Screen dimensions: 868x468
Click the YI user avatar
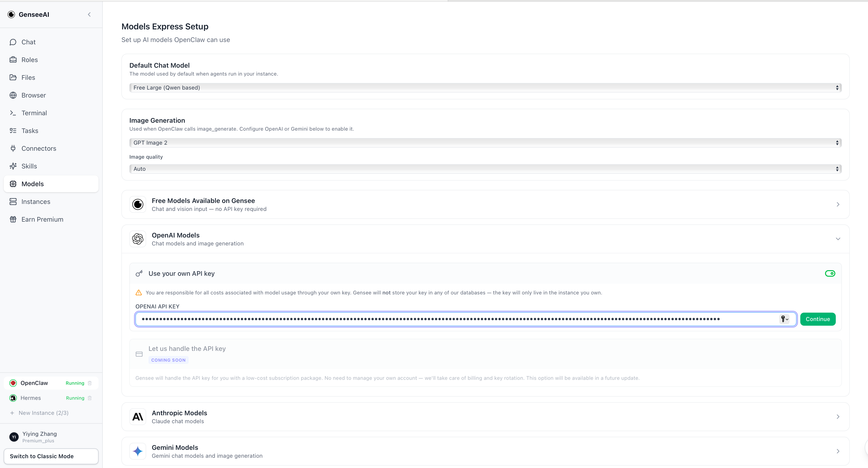[14, 437]
